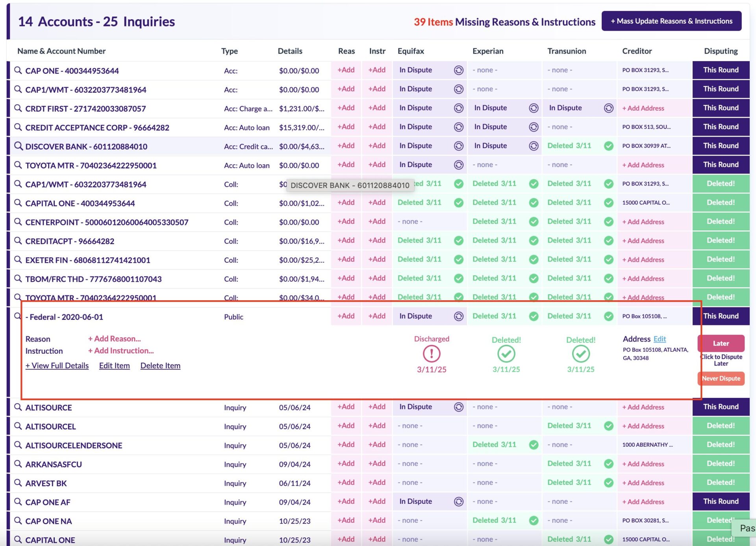Viewport: 756px width, 546px height.
Task: Expand CREDITACPT - 96664282 collection row
Action: point(70,241)
